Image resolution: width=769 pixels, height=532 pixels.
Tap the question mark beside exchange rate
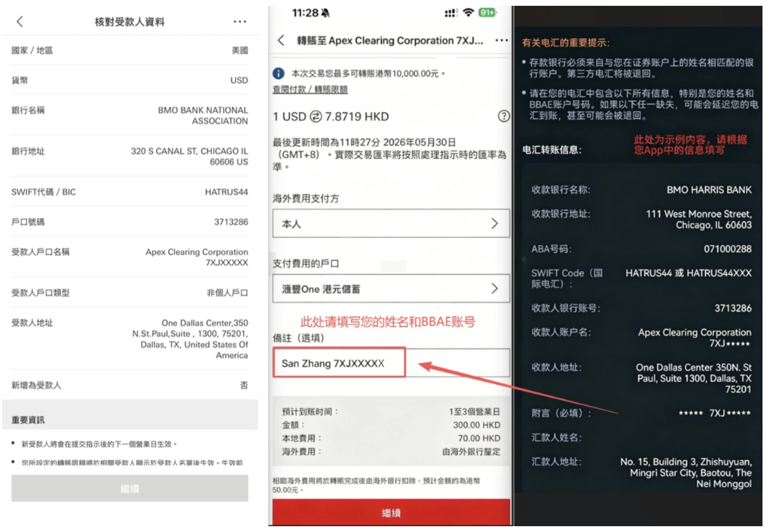coord(503,116)
